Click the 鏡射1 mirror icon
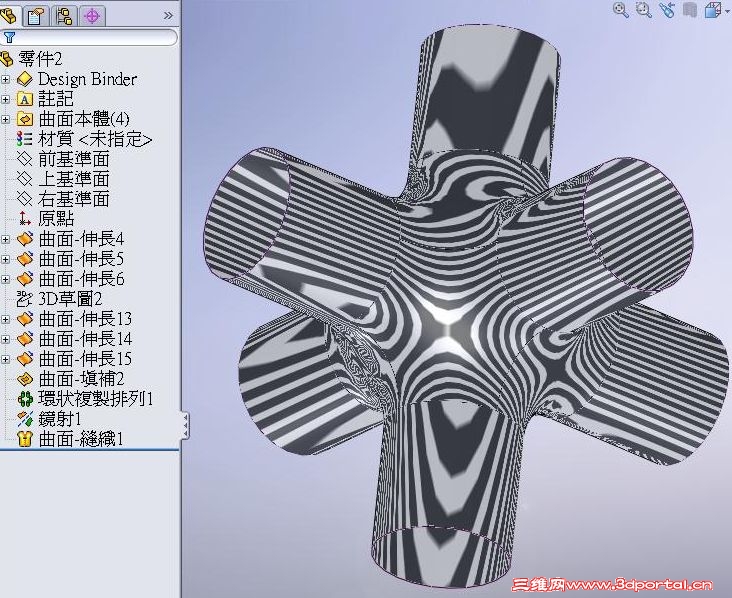The height and width of the screenshot is (598, 732). (25, 419)
